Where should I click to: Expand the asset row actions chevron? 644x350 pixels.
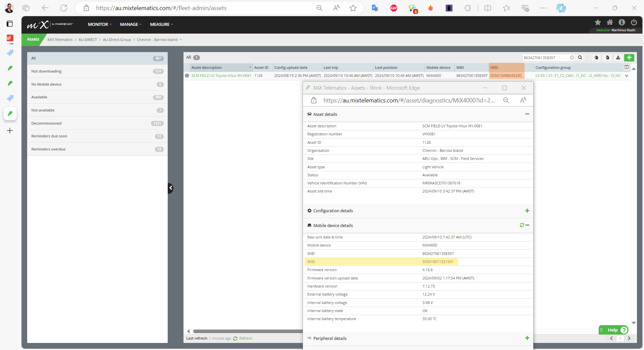[x=626, y=76]
